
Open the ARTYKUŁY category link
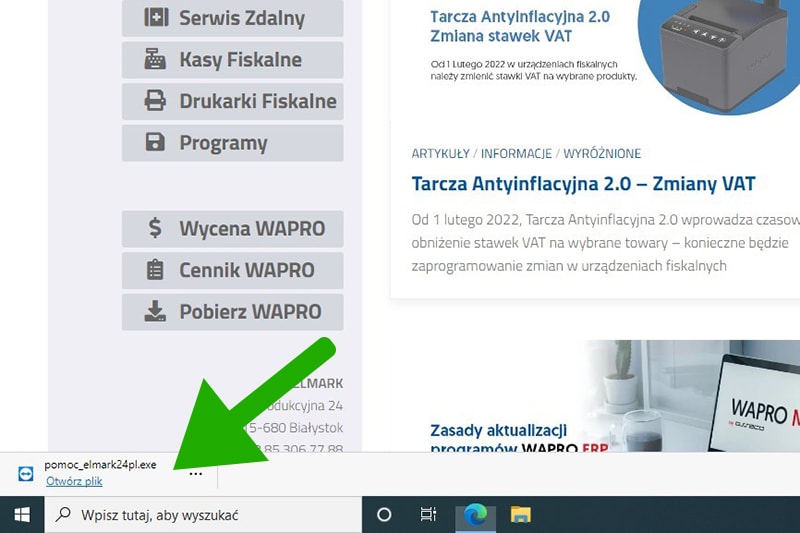(x=440, y=154)
